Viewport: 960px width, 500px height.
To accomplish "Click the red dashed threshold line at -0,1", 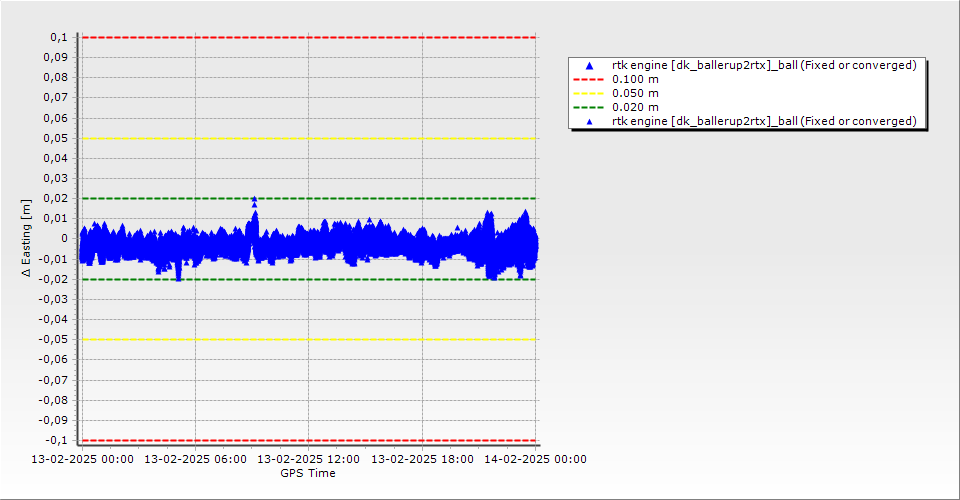I will pyautogui.click(x=309, y=441).
